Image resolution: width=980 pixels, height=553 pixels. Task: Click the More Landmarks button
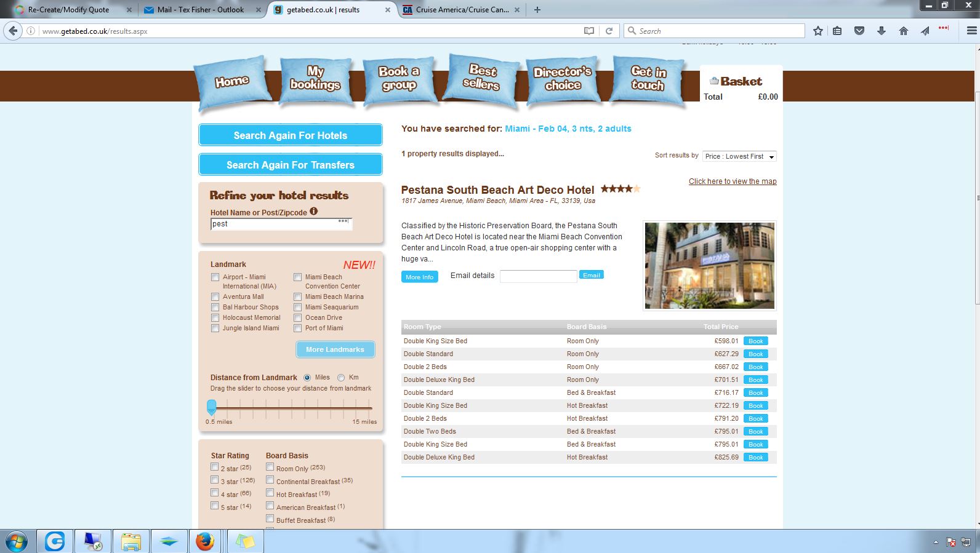pos(335,349)
